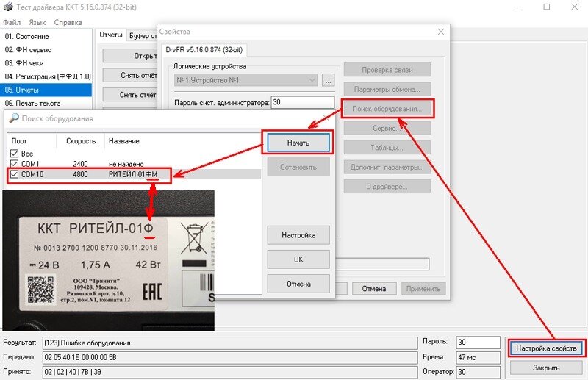Click the Закрыть button
The width and height of the screenshot is (588, 380).
(546, 368)
